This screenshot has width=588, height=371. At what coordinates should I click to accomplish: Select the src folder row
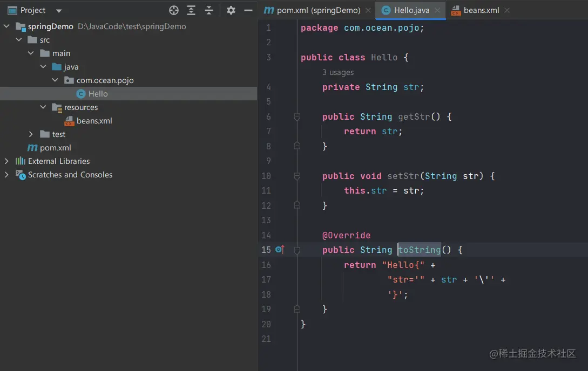click(x=129, y=40)
